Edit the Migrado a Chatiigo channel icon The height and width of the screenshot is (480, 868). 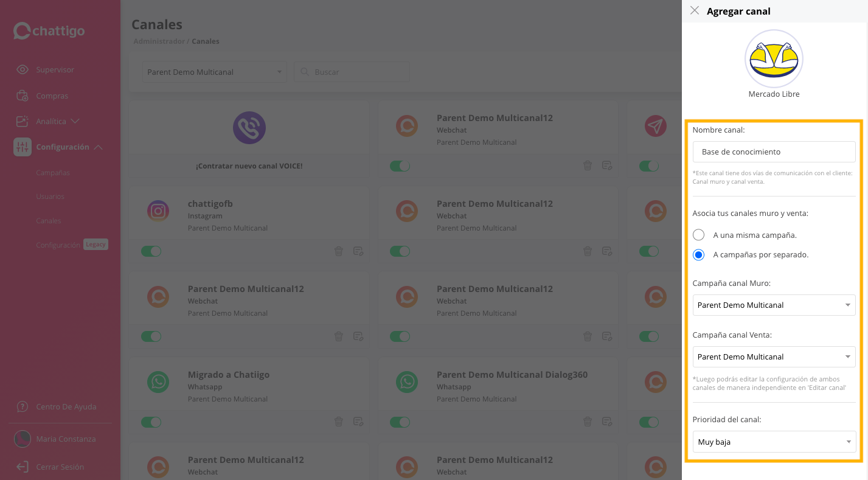pyautogui.click(x=358, y=422)
